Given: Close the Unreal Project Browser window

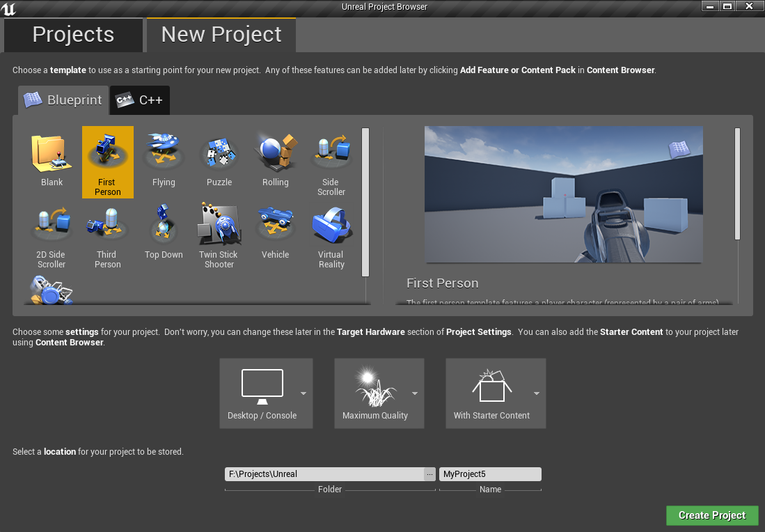Looking at the screenshot, I should point(749,6).
